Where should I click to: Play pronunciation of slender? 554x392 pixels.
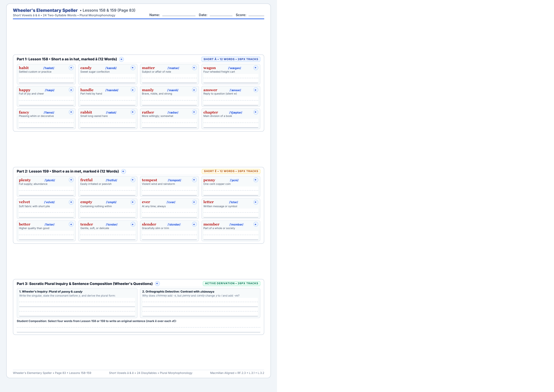click(195, 224)
